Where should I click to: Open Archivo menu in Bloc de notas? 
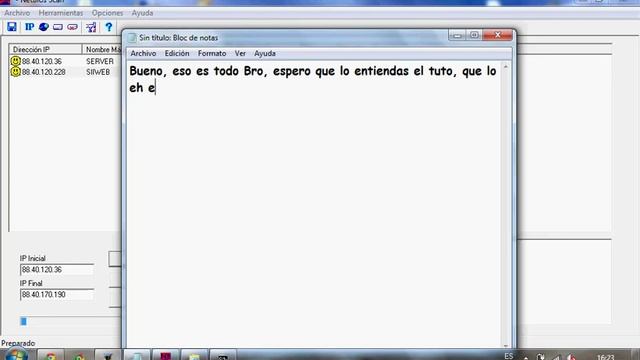click(143, 53)
